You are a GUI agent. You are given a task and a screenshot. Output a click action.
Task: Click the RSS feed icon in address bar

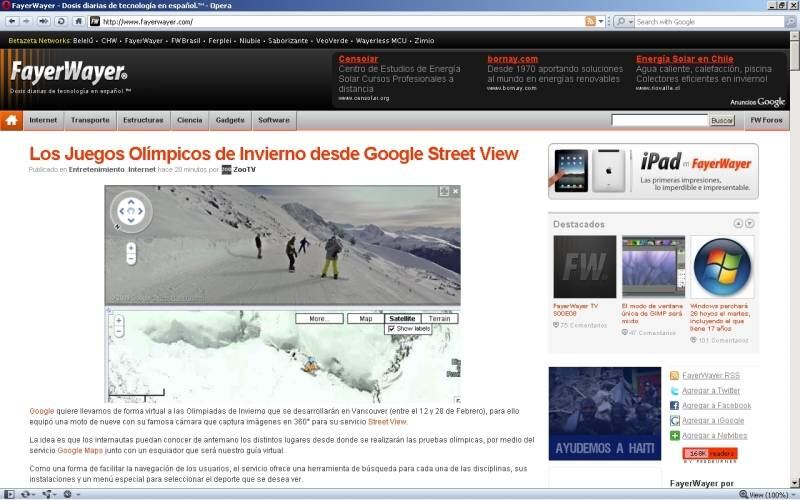[x=591, y=21]
